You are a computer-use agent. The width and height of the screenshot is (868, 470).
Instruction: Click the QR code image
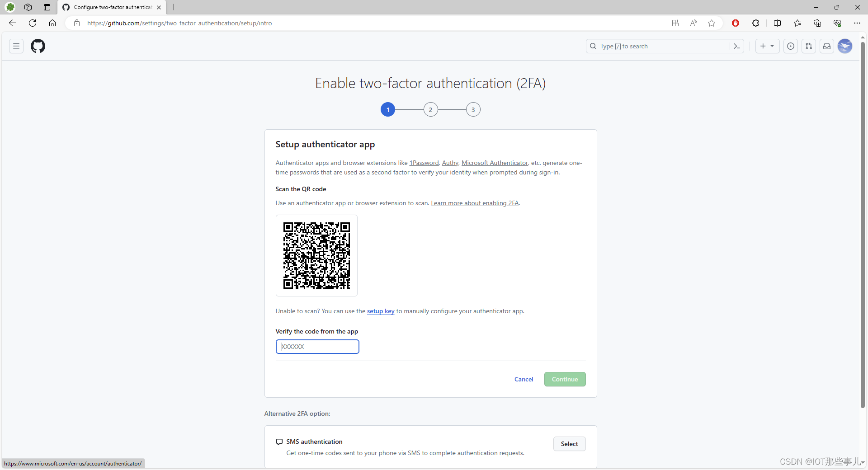click(x=316, y=255)
